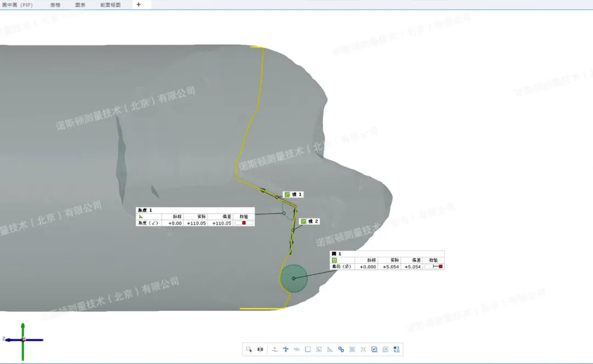Activate the angle triangle measurement tool
593x364 pixels.
tap(330, 349)
